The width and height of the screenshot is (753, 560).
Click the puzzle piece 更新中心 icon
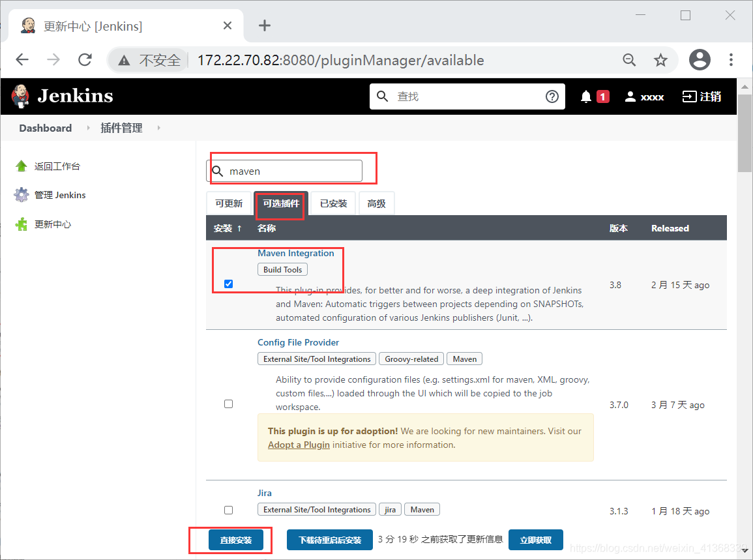21,224
